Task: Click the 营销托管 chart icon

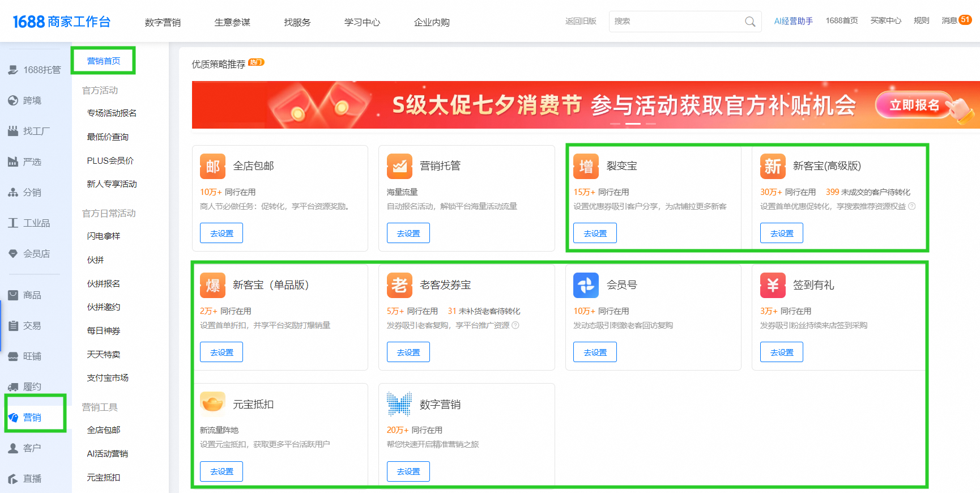Action: click(x=399, y=166)
